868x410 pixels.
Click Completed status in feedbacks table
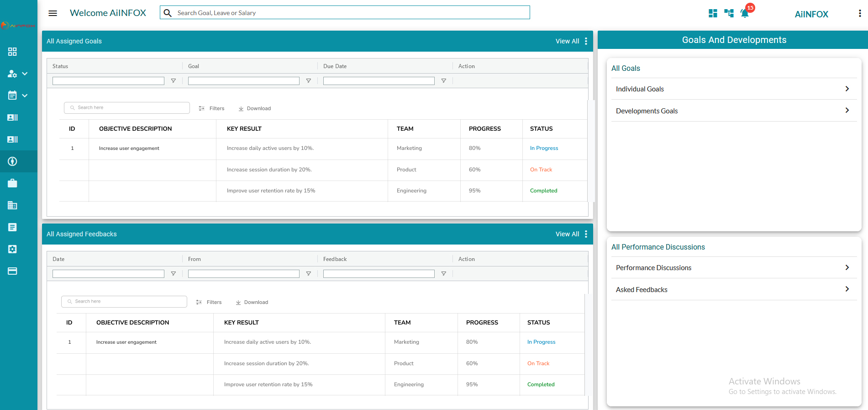click(541, 384)
